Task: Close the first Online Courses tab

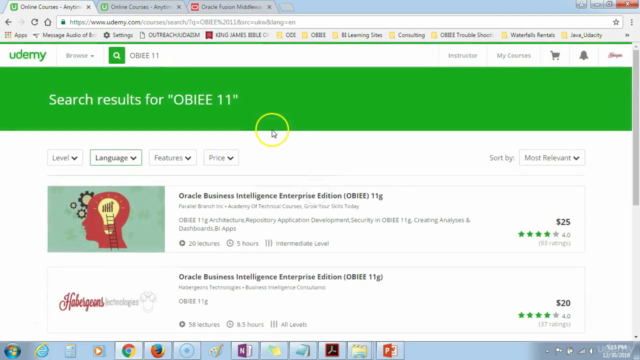Action: point(89,7)
